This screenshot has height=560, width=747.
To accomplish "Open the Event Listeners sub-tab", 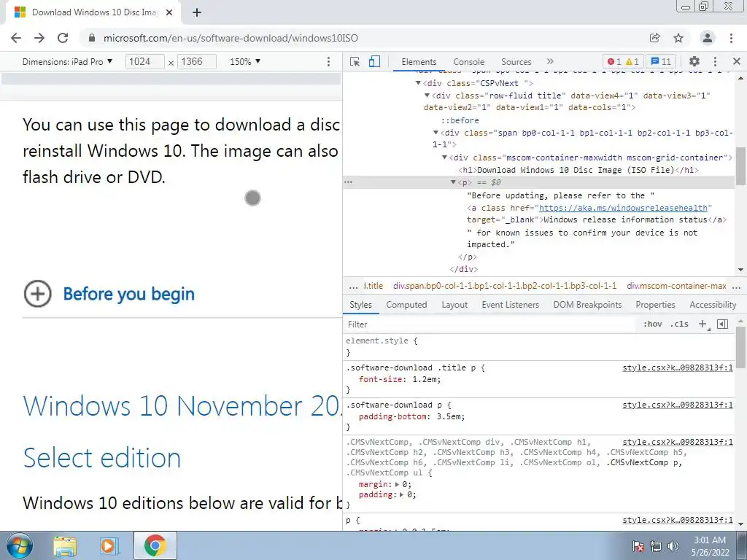I will (x=510, y=305).
